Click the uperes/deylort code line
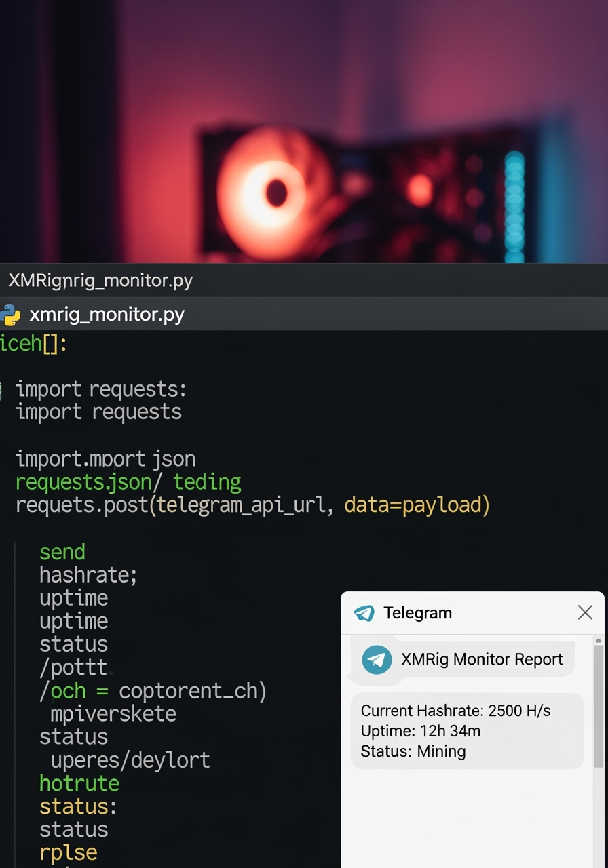This screenshot has width=608, height=868. (130, 760)
